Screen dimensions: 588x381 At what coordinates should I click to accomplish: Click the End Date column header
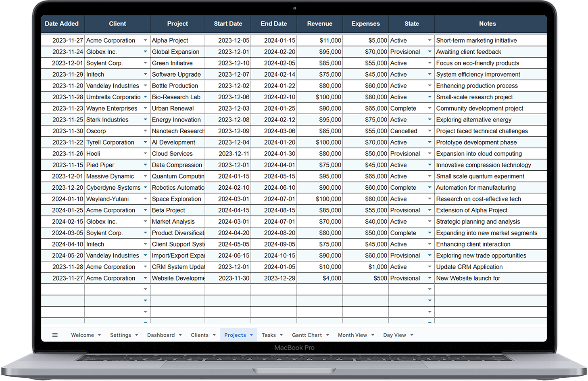(274, 24)
